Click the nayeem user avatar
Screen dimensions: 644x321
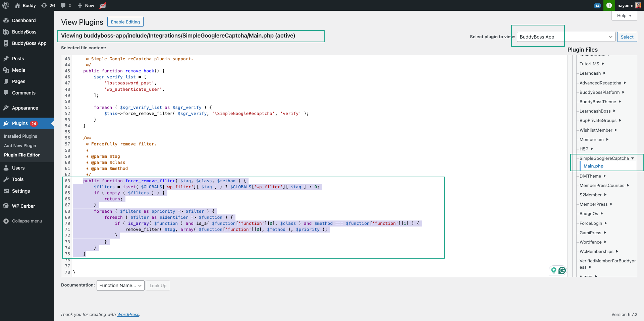click(x=638, y=5)
